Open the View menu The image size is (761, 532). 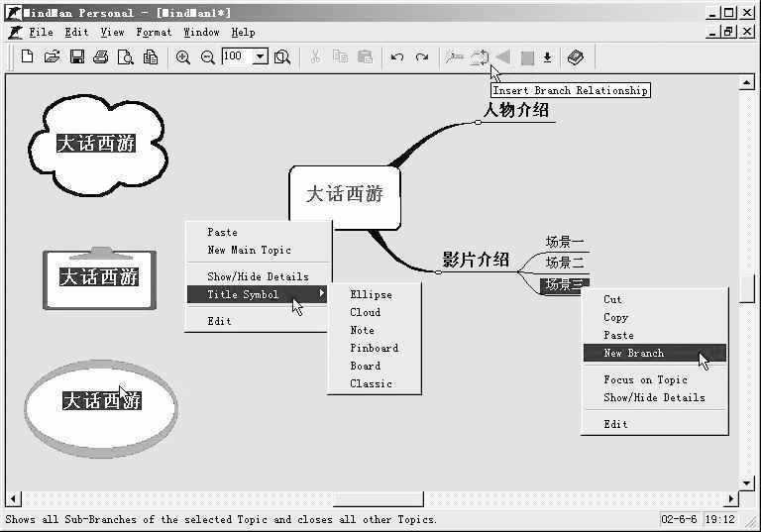click(112, 32)
